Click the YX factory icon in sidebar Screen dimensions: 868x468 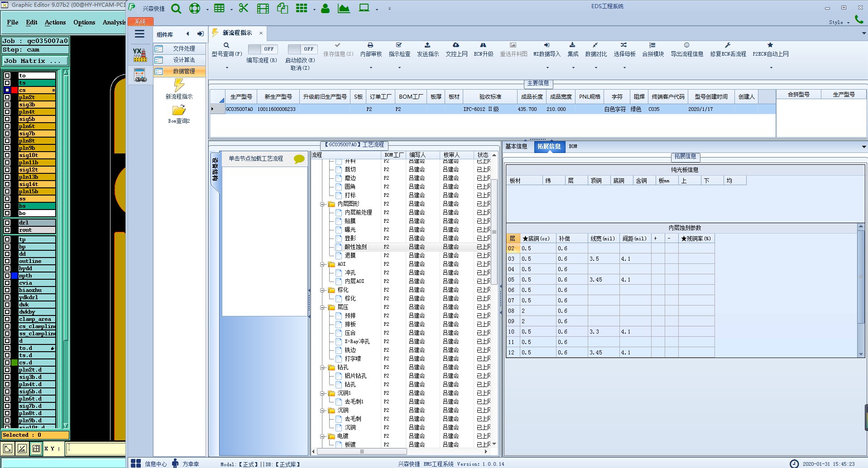140,55
